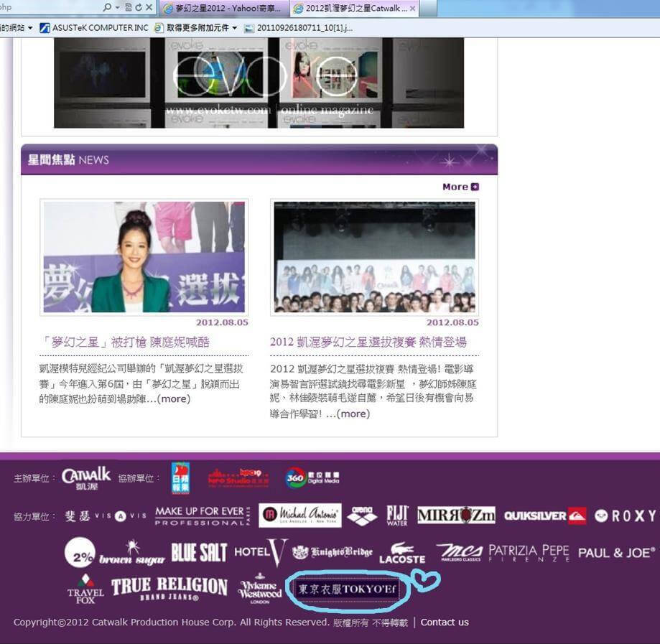Click the search magnifier icon in address bar
The height and width of the screenshot is (644, 660).
point(108,7)
